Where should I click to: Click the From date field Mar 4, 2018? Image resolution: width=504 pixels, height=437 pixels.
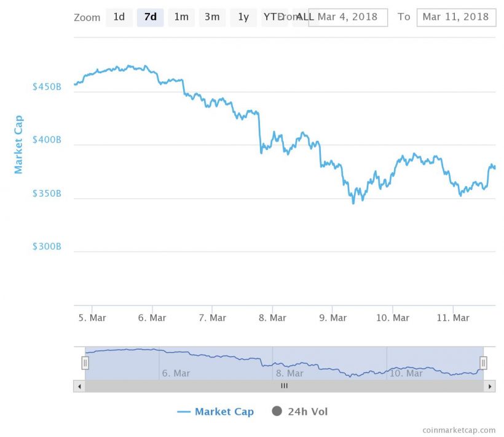click(348, 17)
